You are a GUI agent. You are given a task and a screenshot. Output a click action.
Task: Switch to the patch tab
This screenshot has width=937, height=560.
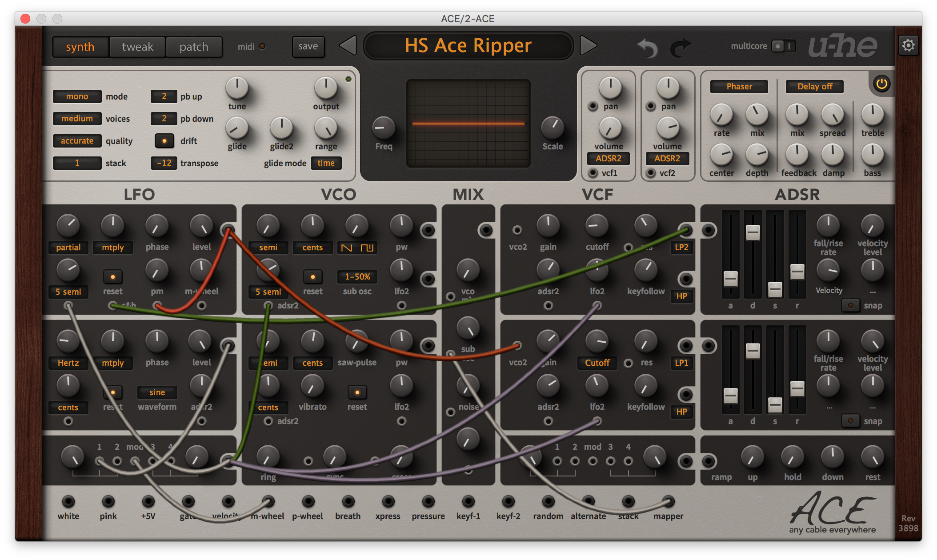[x=194, y=47]
